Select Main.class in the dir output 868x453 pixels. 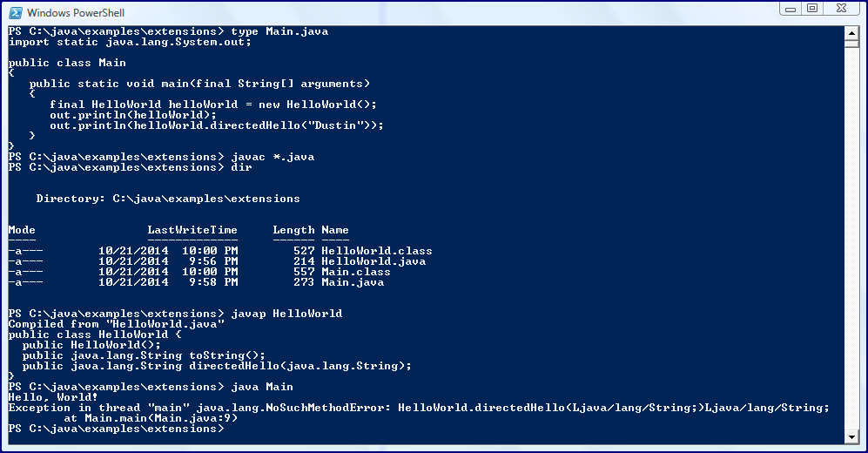tap(355, 272)
